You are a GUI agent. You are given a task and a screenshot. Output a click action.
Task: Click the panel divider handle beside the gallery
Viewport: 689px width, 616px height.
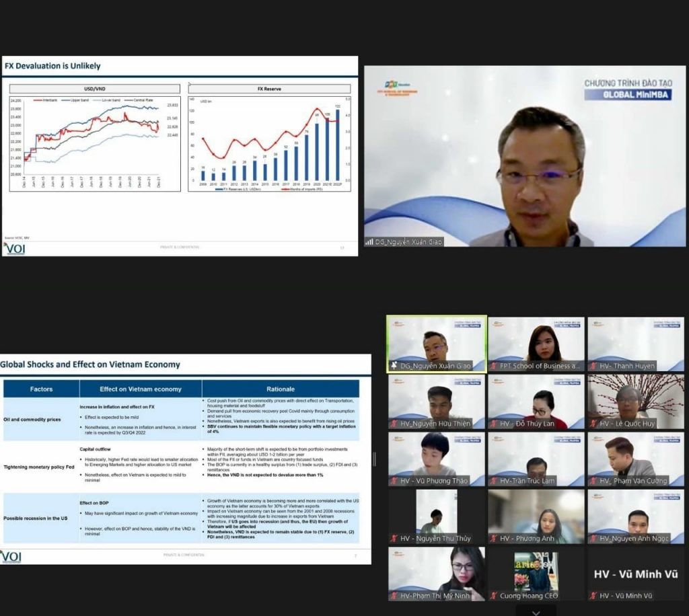pos(375,459)
